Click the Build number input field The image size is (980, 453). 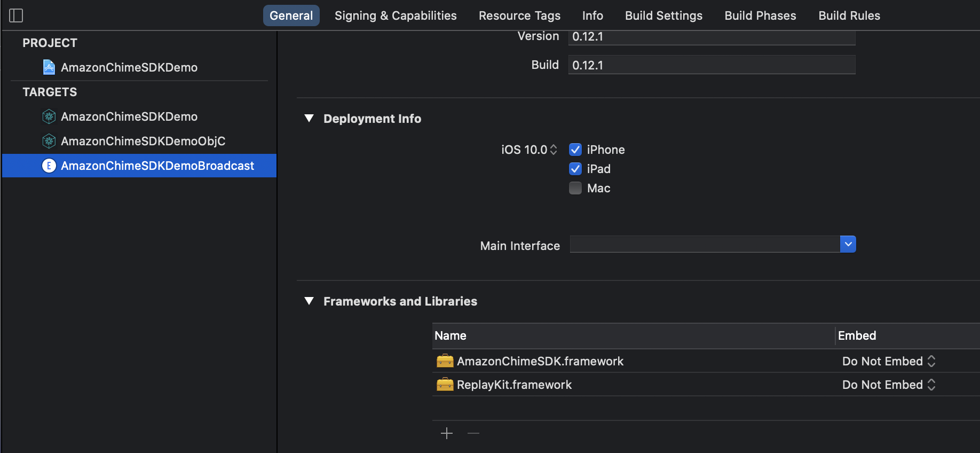click(x=712, y=65)
